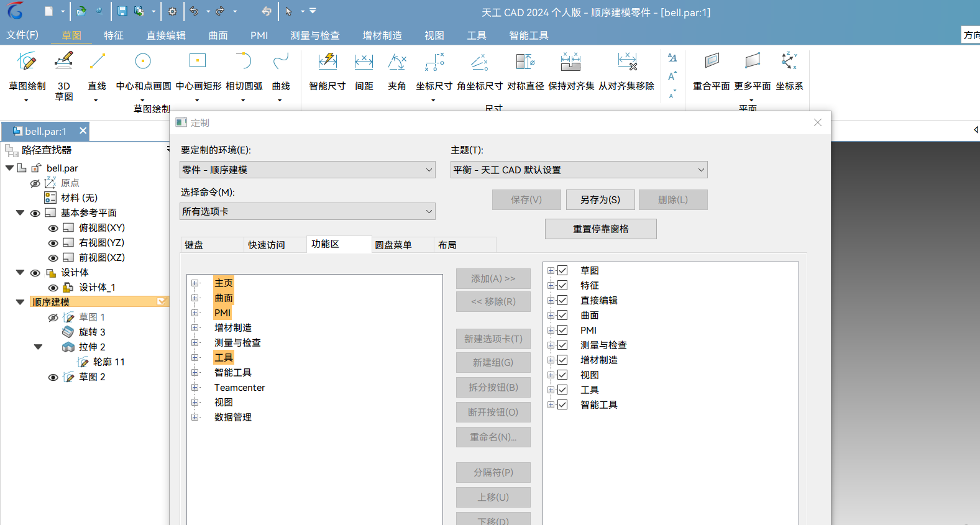Select the 坐标系 coordinate system tool

pyautogui.click(x=789, y=61)
